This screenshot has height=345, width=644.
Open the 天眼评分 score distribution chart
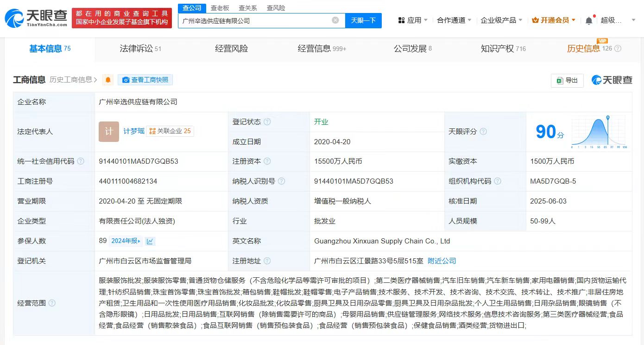[x=599, y=132]
